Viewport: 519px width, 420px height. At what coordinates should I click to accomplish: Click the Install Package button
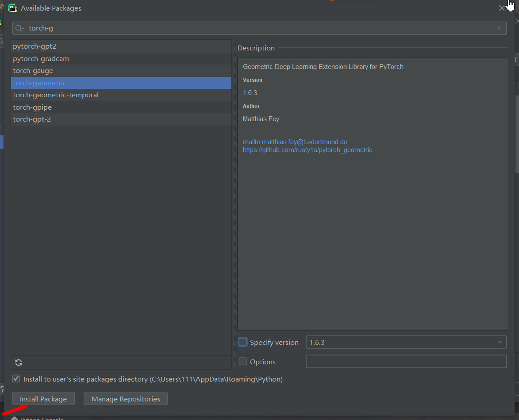[x=43, y=399]
